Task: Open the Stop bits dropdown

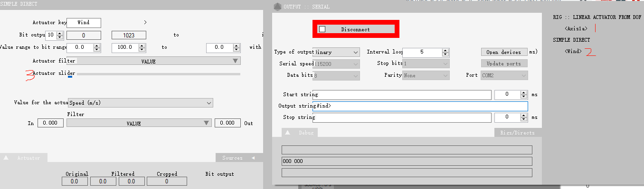Action: click(426, 63)
